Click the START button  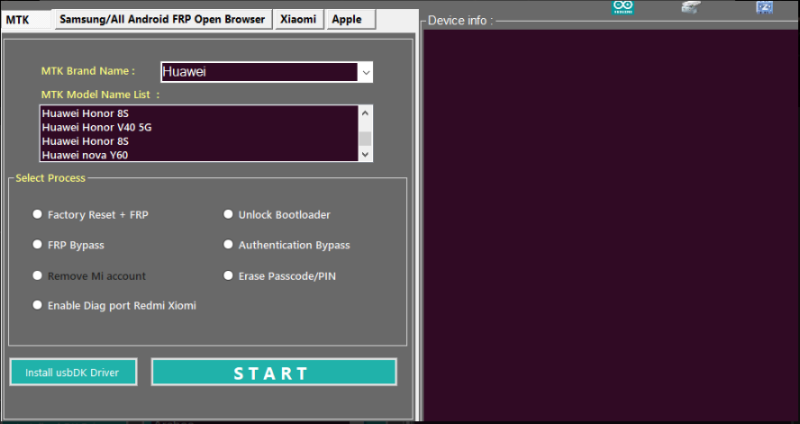274,372
